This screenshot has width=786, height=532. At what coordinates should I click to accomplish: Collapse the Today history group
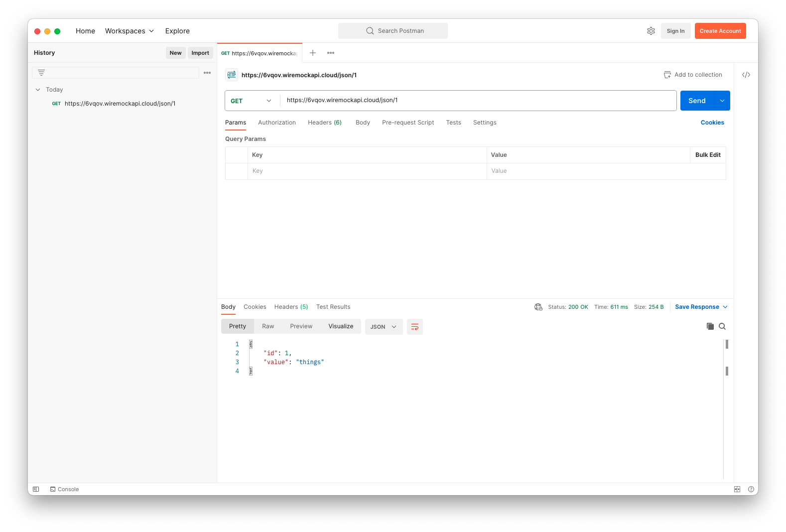click(x=38, y=90)
